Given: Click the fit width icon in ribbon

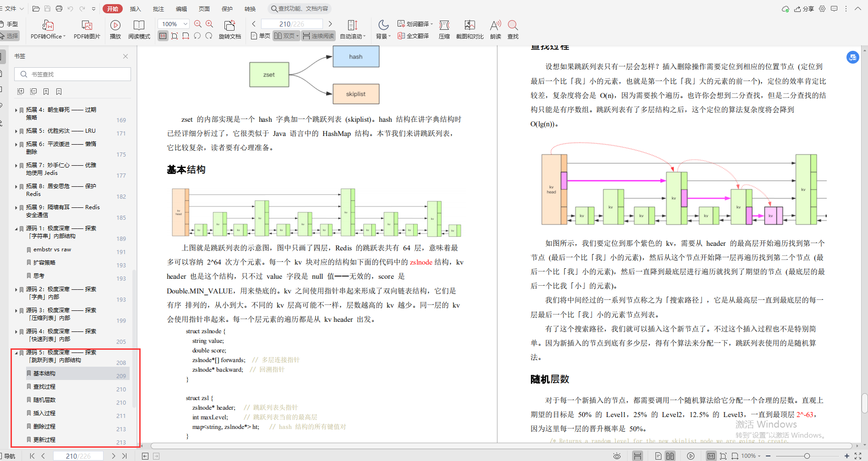Looking at the screenshot, I should pos(186,36).
